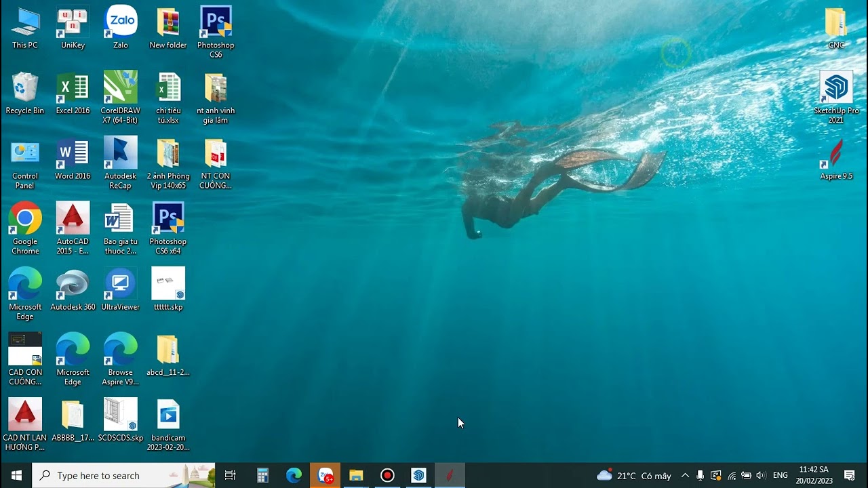Select the Recycle Bin icon

[25, 94]
